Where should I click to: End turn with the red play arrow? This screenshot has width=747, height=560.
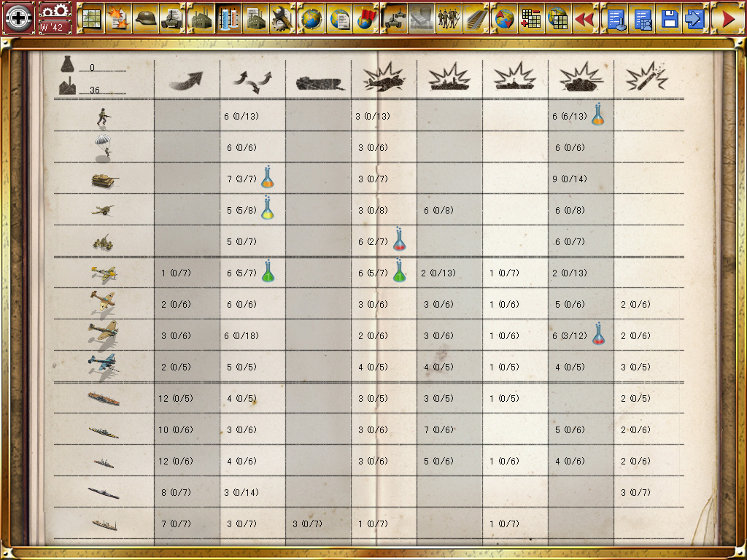coord(727,18)
